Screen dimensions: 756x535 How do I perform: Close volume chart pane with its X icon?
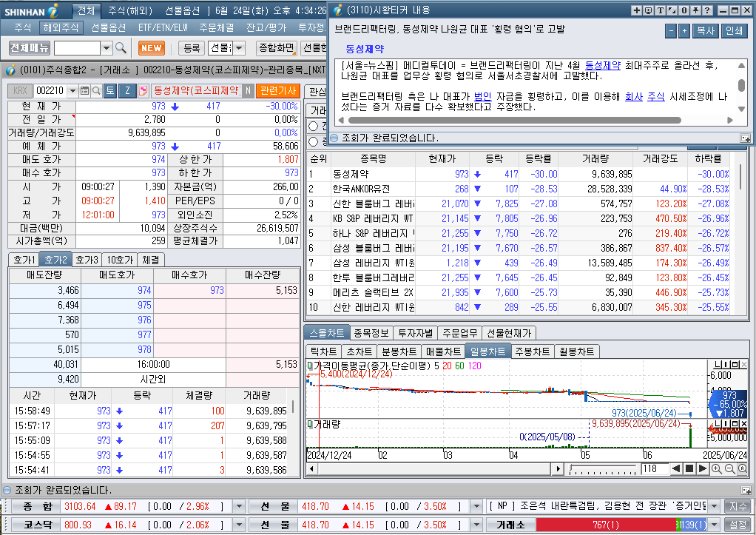(744, 423)
